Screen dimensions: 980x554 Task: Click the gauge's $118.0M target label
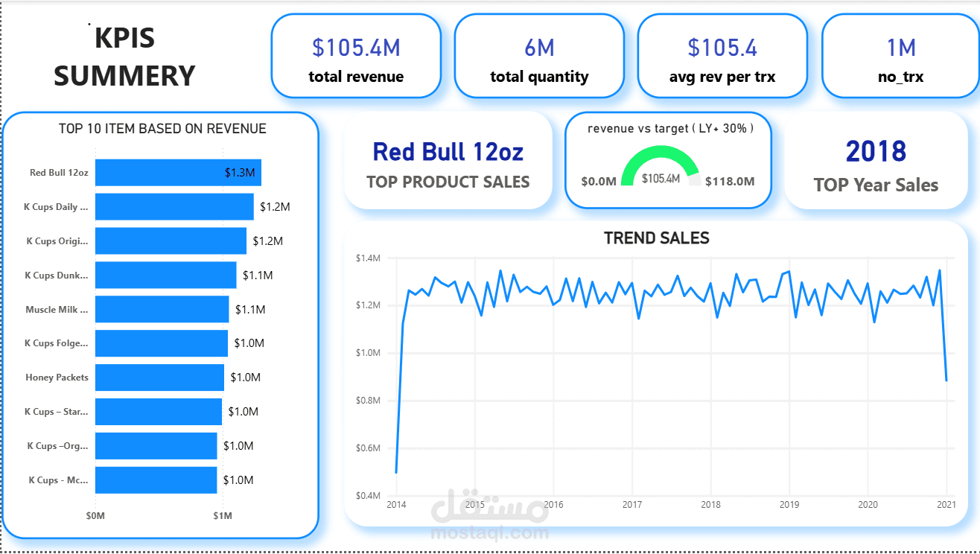(x=730, y=182)
